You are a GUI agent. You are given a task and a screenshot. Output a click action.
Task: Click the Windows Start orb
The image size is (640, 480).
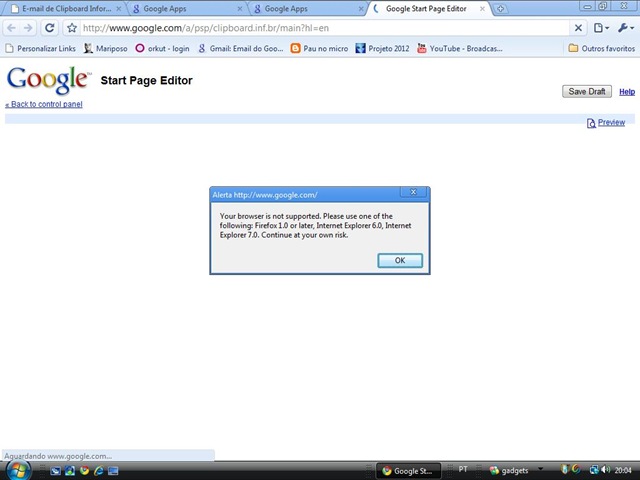17,470
